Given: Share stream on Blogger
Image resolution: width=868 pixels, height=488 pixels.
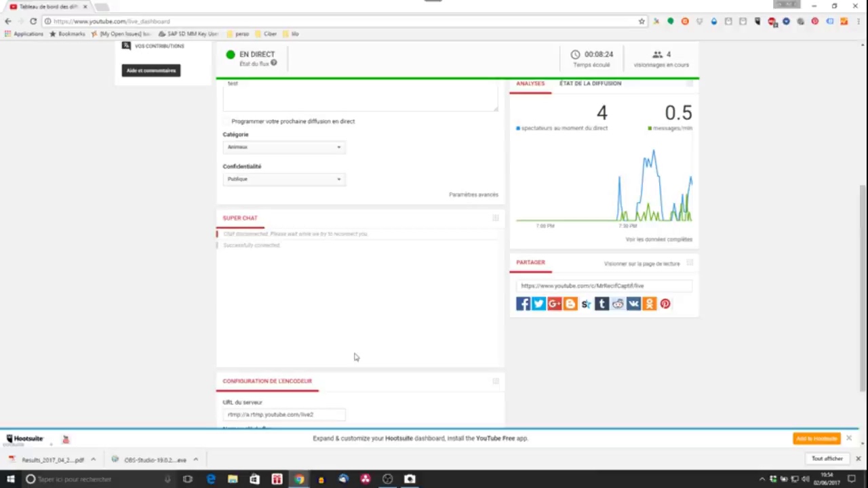Looking at the screenshot, I should [x=570, y=304].
